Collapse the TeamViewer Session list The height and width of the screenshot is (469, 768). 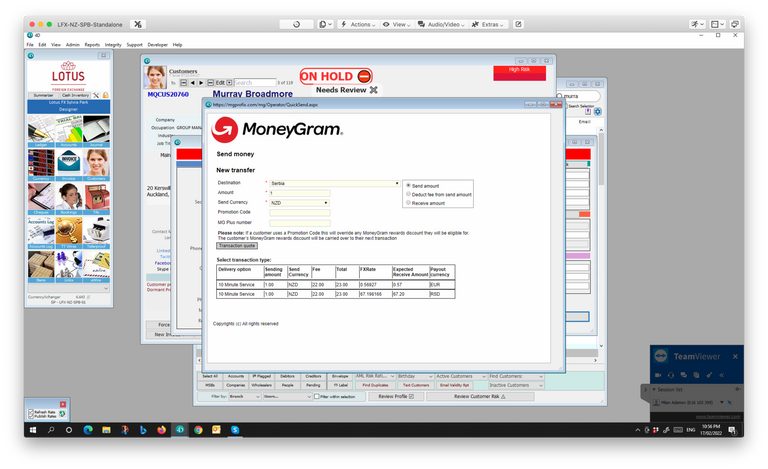pos(653,389)
